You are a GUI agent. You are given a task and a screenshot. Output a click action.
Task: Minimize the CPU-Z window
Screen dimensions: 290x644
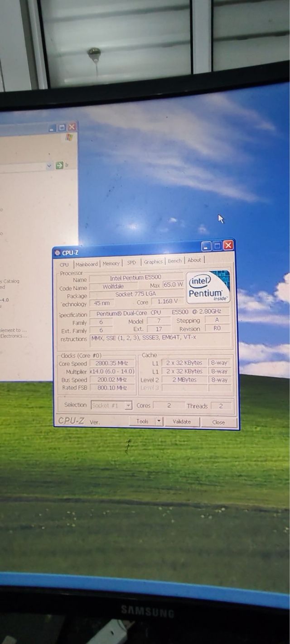tap(206, 246)
